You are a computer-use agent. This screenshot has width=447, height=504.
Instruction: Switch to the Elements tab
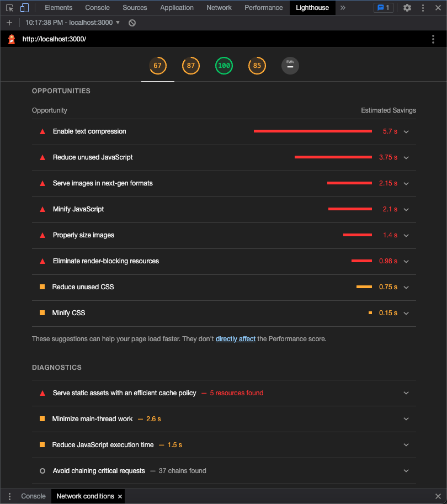click(x=58, y=8)
